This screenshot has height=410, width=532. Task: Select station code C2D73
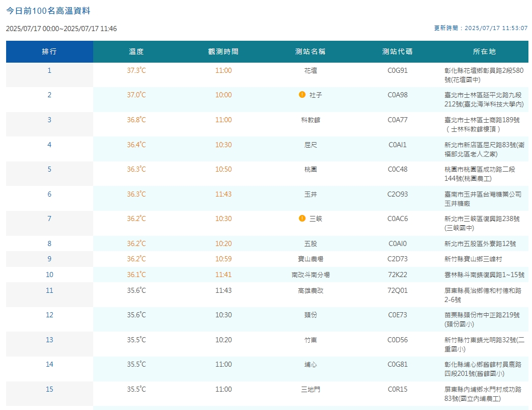(x=397, y=259)
